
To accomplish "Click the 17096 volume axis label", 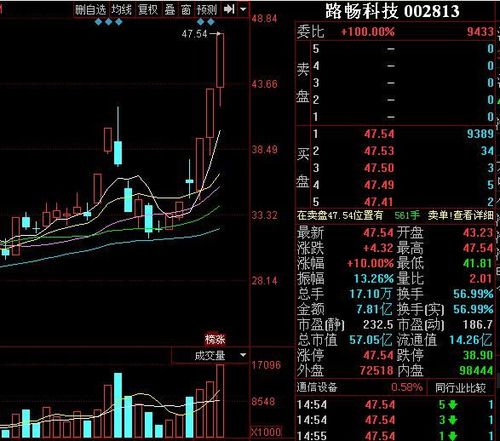I will point(266,365).
